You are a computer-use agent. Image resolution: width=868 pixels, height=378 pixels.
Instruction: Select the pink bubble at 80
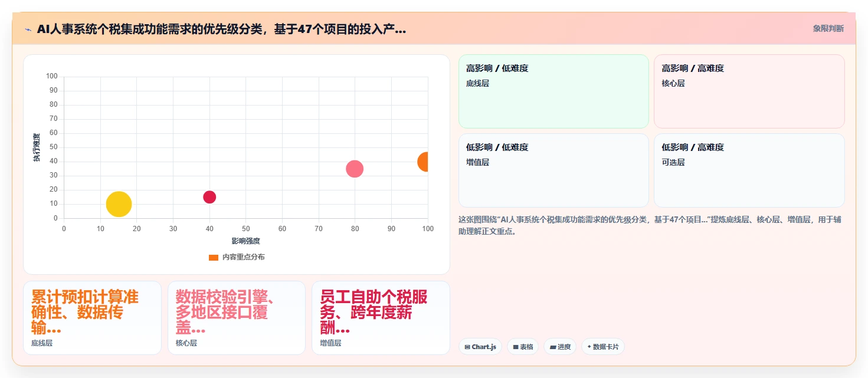(355, 169)
